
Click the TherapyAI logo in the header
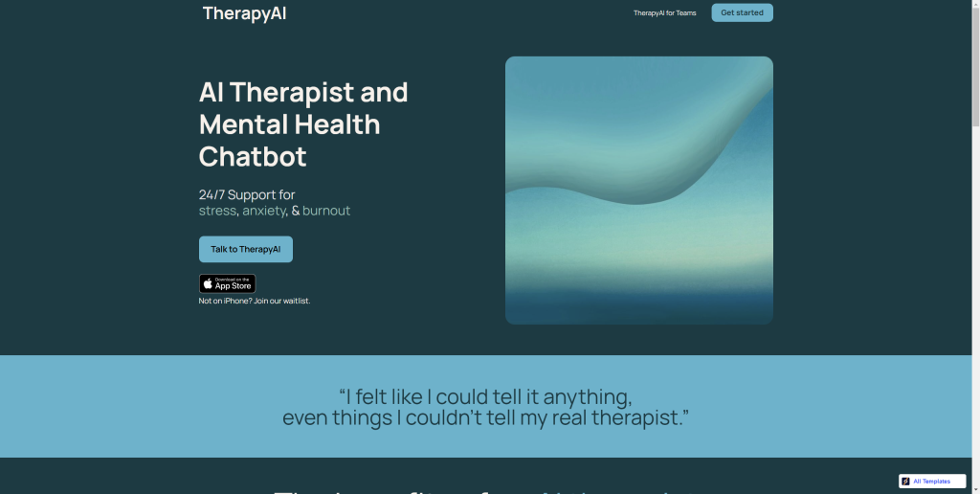[244, 13]
